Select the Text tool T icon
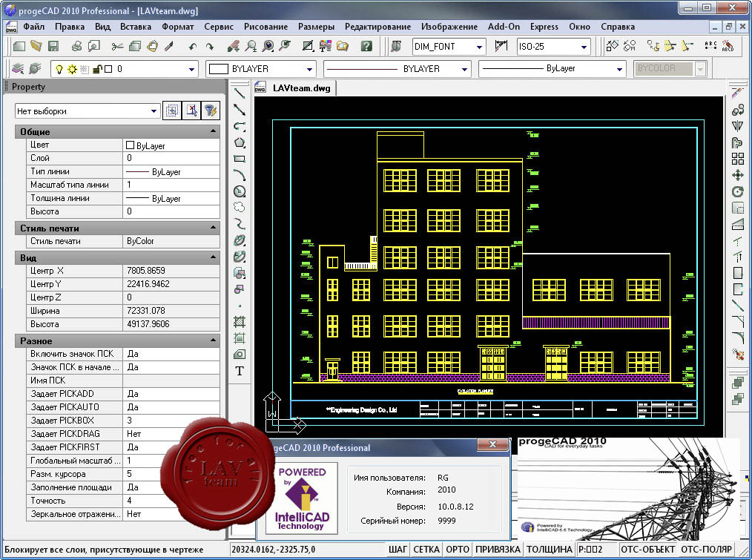752x560 pixels. (240, 370)
